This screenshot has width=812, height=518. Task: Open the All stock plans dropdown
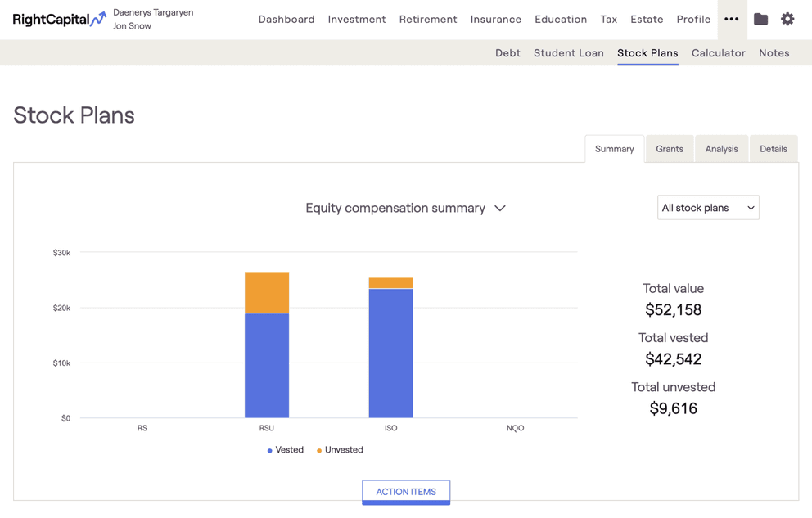pos(707,207)
